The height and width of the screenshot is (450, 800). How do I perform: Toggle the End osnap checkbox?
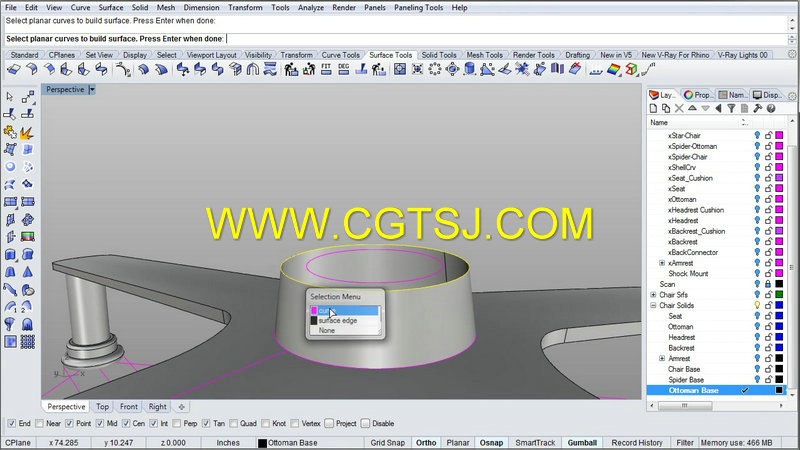tap(12, 423)
